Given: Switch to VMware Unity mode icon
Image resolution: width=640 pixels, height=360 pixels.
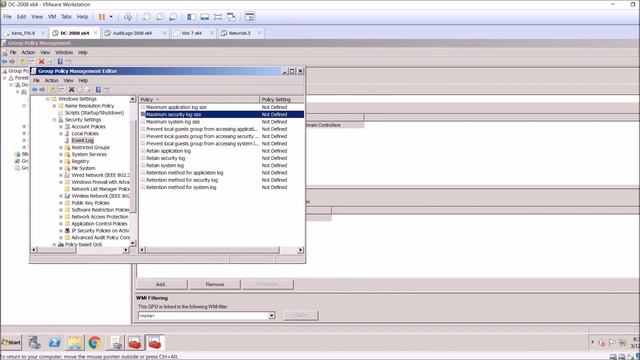Looking at the screenshot, I should pyautogui.click(x=231, y=17).
